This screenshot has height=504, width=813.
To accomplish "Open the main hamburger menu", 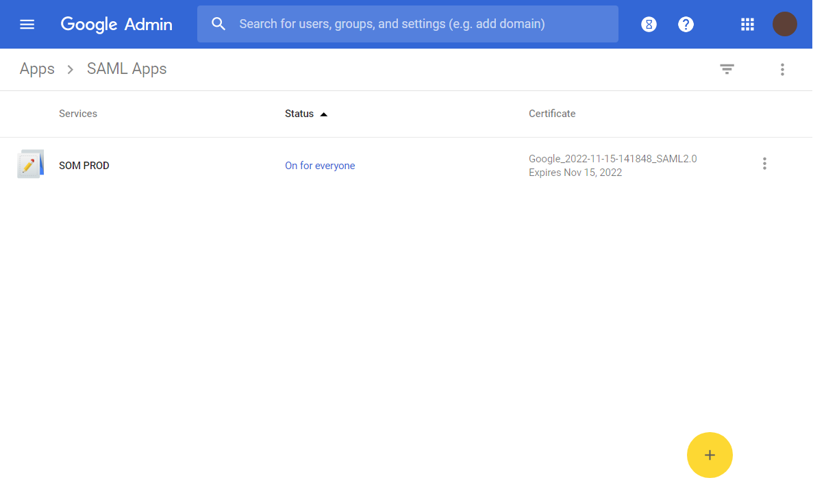I will pyautogui.click(x=27, y=25).
